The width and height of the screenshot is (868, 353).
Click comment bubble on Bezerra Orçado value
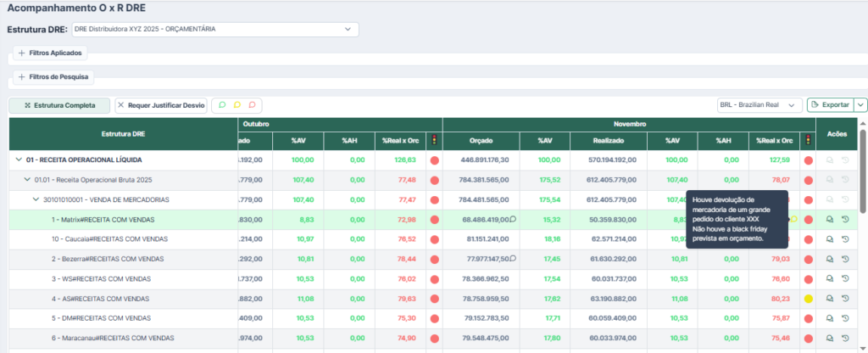pyautogui.click(x=513, y=259)
